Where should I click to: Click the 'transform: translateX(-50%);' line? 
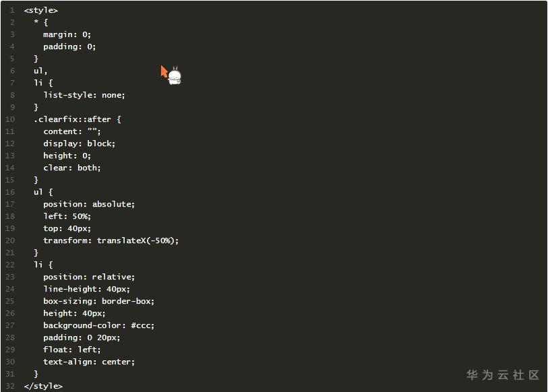point(111,240)
